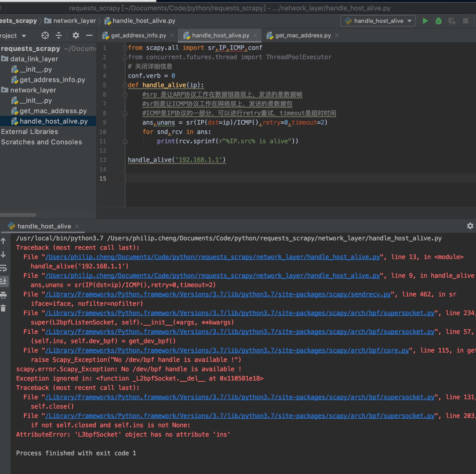
Task: Close the handle_host_alive.py editor tab
Action: (255, 35)
